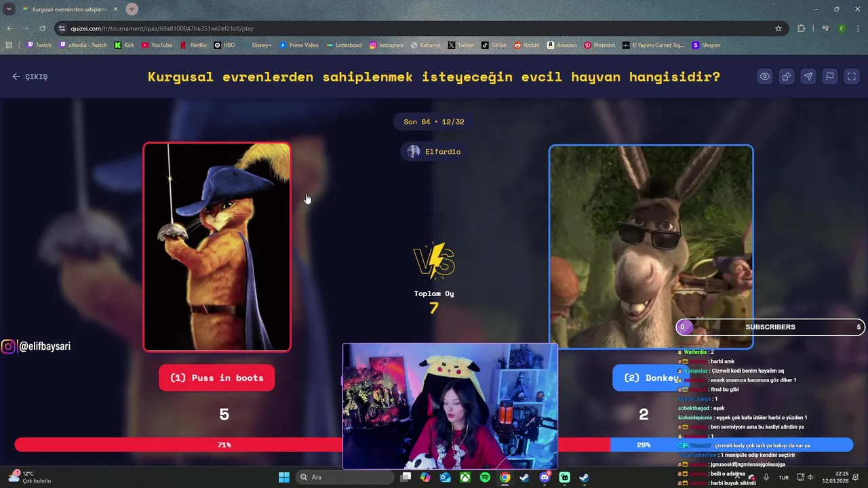Image resolution: width=868 pixels, height=488 pixels.
Task: Open the Reddit bookmark
Action: click(527, 45)
